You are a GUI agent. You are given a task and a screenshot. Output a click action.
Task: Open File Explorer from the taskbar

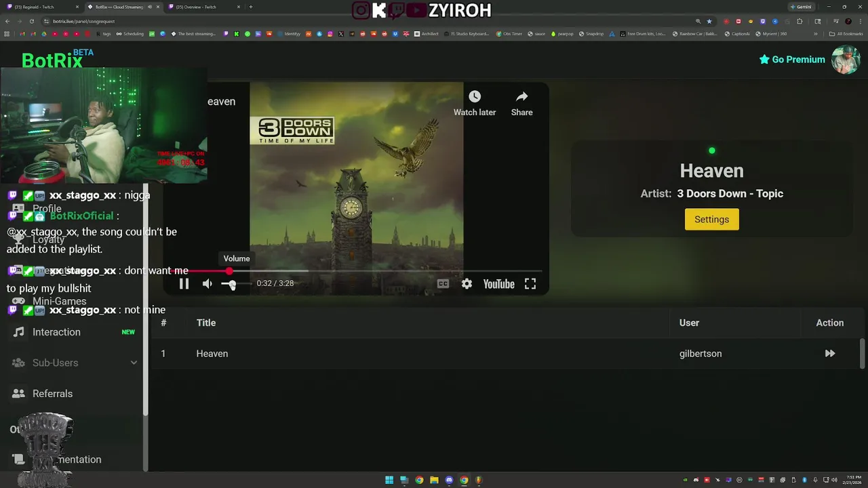434,480
